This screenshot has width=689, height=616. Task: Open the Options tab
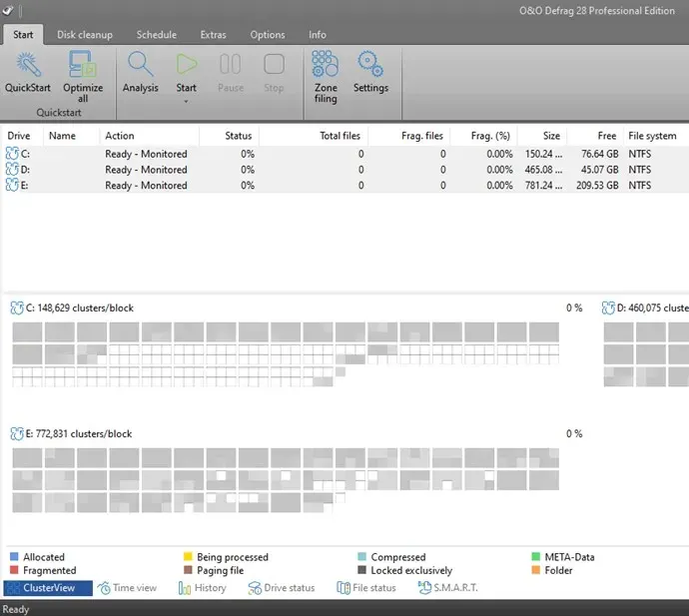pyautogui.click(x=268, y=35)
